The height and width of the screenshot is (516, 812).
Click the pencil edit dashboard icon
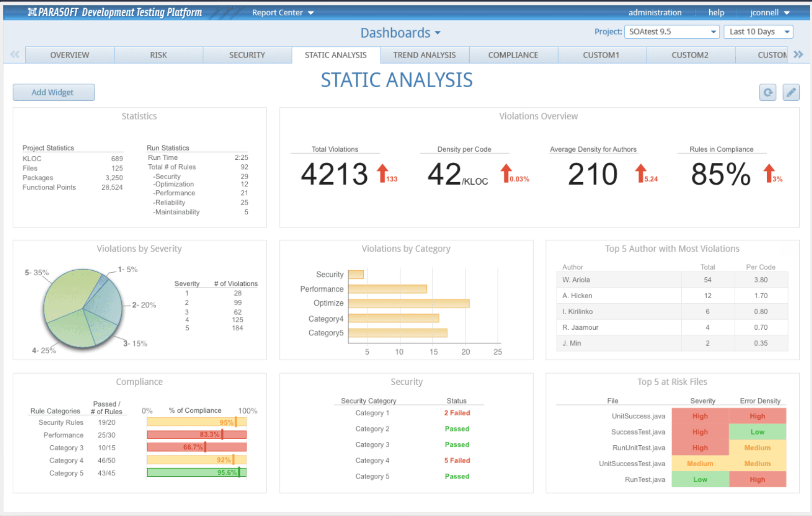click(791, 92)
